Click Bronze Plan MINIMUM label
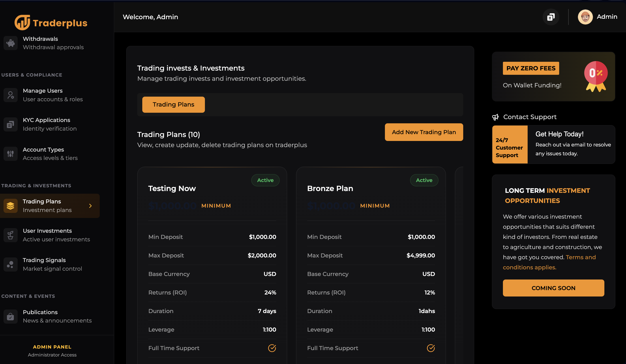The width and height of the screenshot is (626, 364). point(375,206)
